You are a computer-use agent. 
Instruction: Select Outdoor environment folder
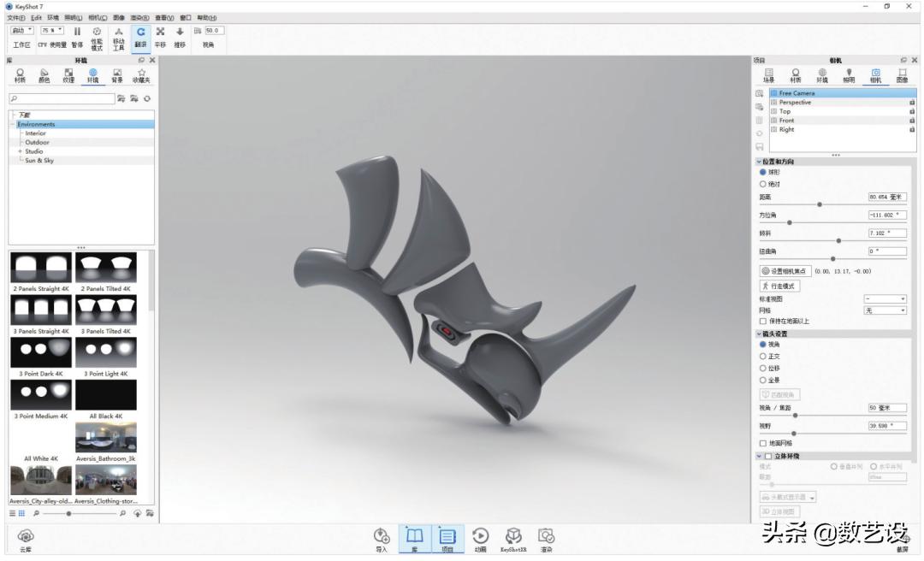tap(37, 143)
